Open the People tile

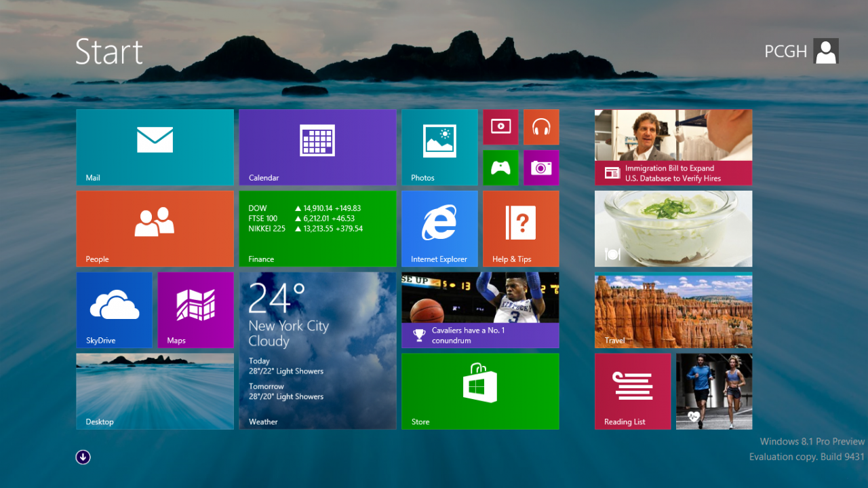tap(155, 229)
